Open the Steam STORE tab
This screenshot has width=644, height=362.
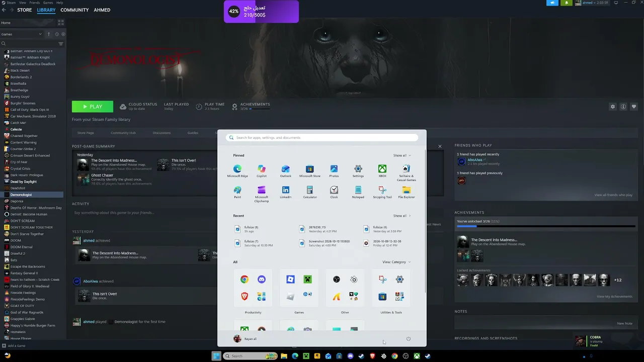click(24, 10)
